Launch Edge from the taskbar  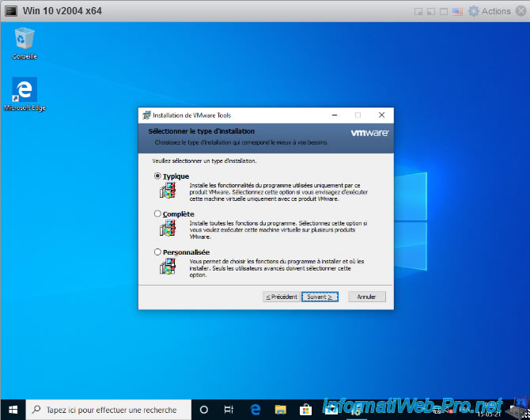click(256, 410)
